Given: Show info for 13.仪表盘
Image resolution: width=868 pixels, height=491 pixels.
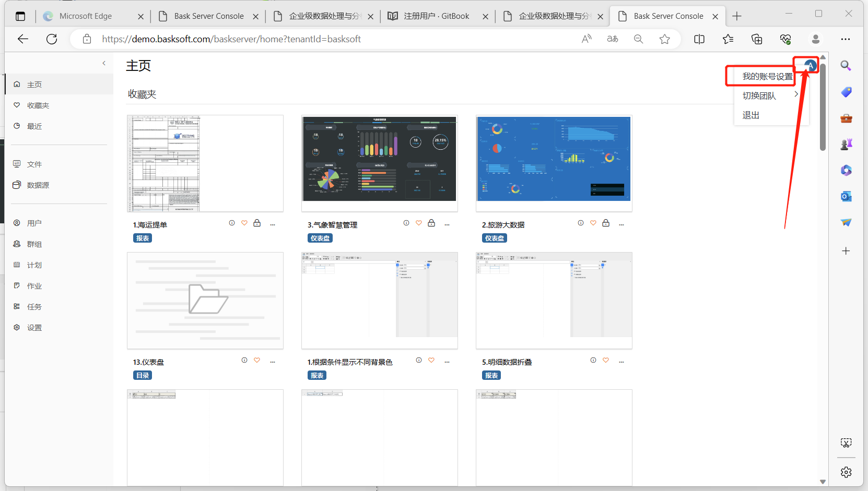Looking at the screenshot, I should (x=244, y=360).
